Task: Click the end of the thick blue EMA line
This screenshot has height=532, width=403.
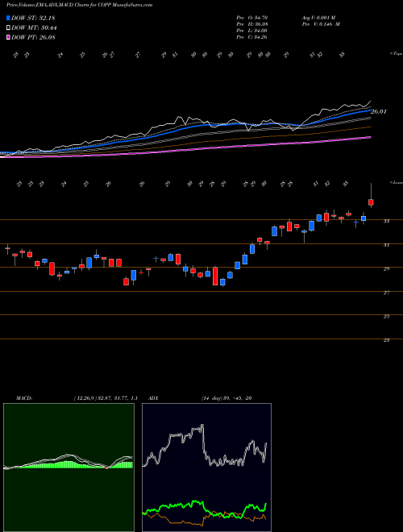Action: (x=370, y=110)
